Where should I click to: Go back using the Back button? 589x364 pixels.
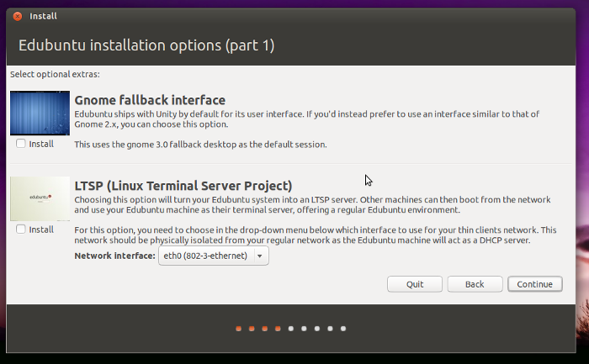tap(475, 284)
